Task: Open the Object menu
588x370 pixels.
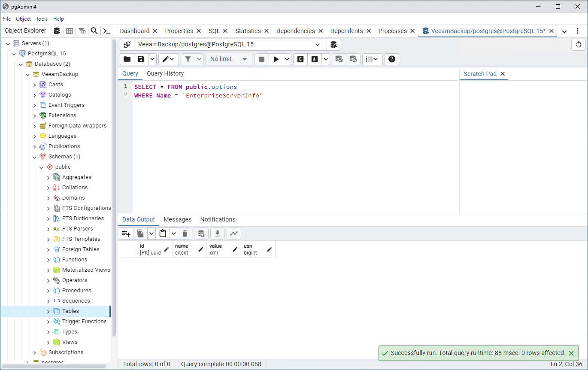Action: pos(23,19)
